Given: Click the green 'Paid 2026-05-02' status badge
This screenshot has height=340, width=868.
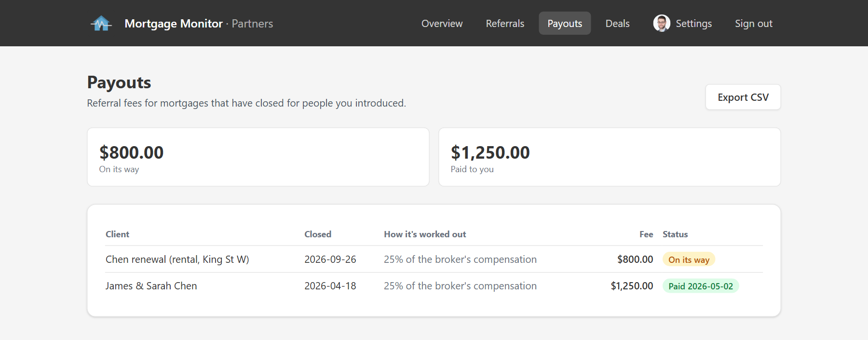Looking at the screenshot, I should point(701,286).
